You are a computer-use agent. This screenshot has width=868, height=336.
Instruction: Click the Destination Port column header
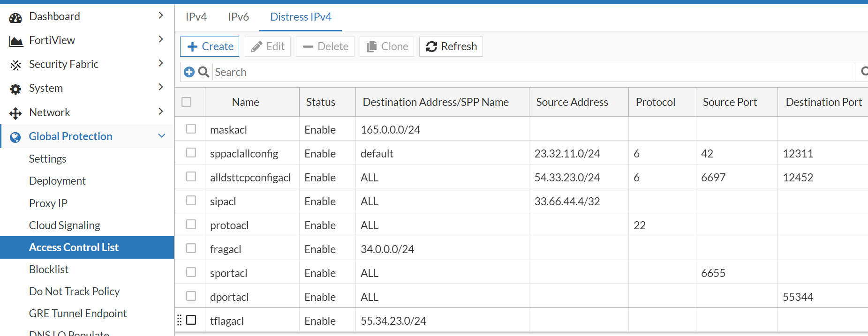pyautogui.click(x=823, y=102)
